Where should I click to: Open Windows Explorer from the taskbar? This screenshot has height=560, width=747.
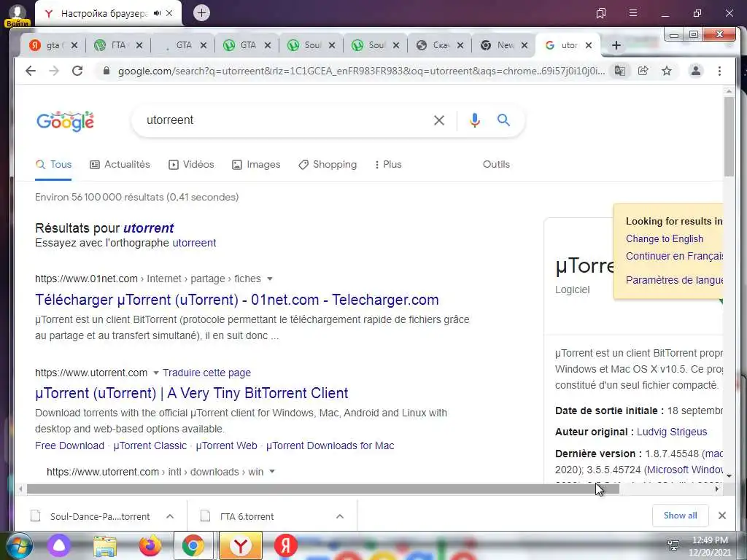(x=105, y=546)
